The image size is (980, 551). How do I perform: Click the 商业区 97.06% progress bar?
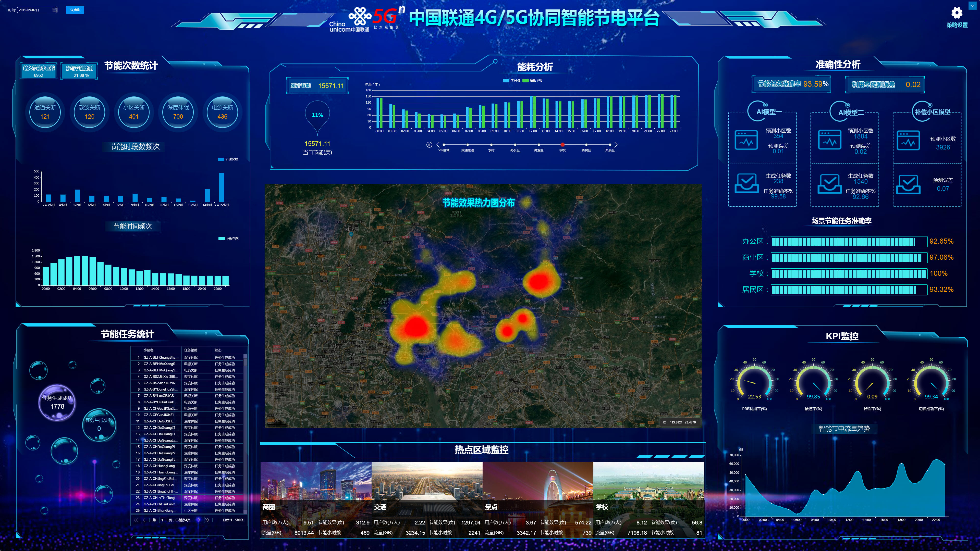pos(849,257)
